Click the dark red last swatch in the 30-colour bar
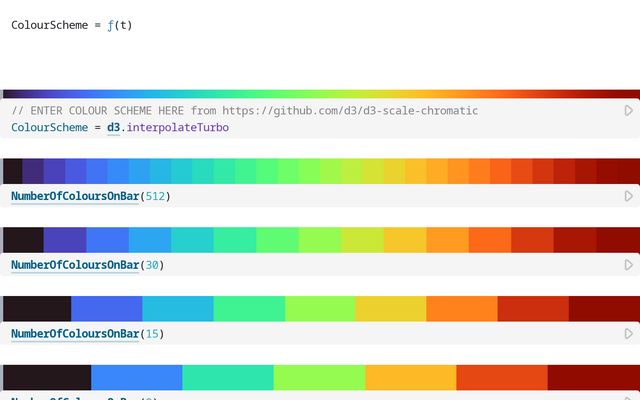Screen dimensions: 640x400 (618, 240)
